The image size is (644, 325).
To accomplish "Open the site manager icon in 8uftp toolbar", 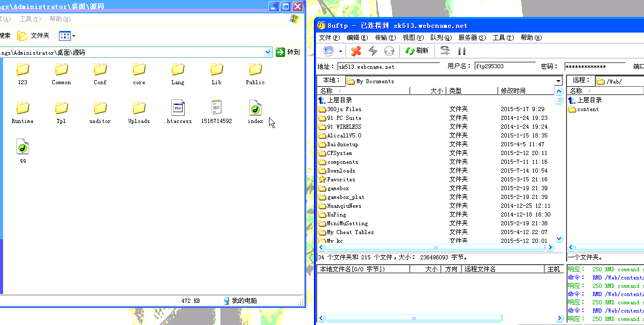I will [x=328, y=51].
